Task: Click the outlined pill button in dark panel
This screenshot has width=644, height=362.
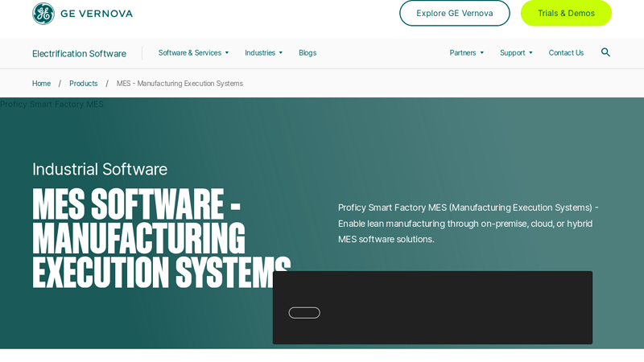Action: point(304,313)
